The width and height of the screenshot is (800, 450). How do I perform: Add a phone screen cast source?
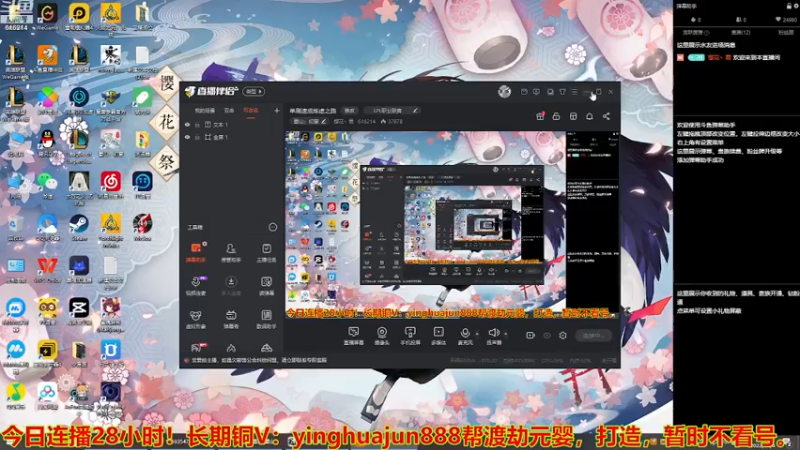[x=410, y=336]
